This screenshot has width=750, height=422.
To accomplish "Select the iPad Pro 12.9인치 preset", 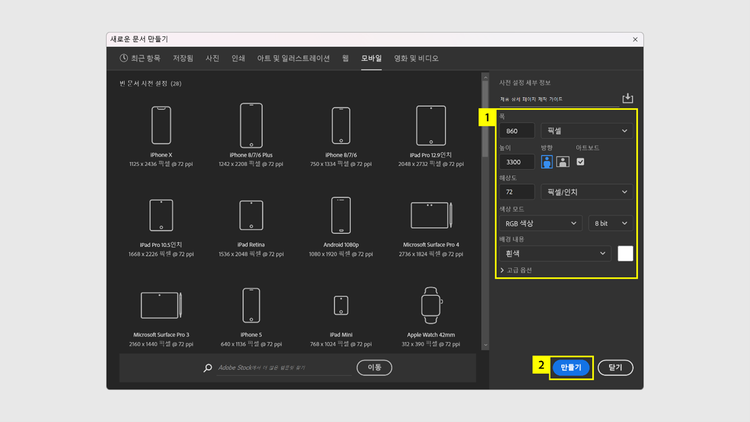I will coord(431,125).
